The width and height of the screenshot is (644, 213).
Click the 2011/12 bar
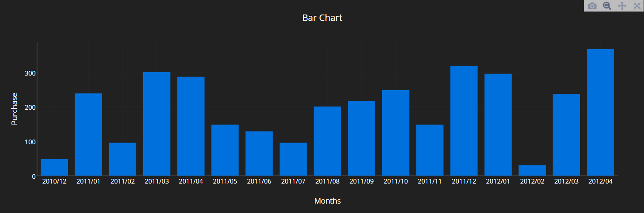click(464, 120)
